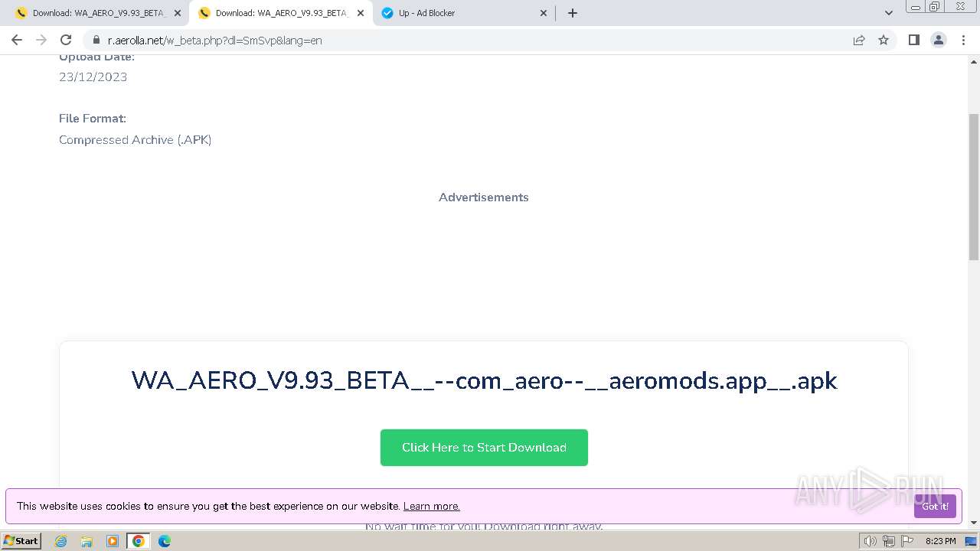Viewport: 980px width, 551px height.
Task: Open the Chrome profile avatar
Action: click(x=938, y=40)
